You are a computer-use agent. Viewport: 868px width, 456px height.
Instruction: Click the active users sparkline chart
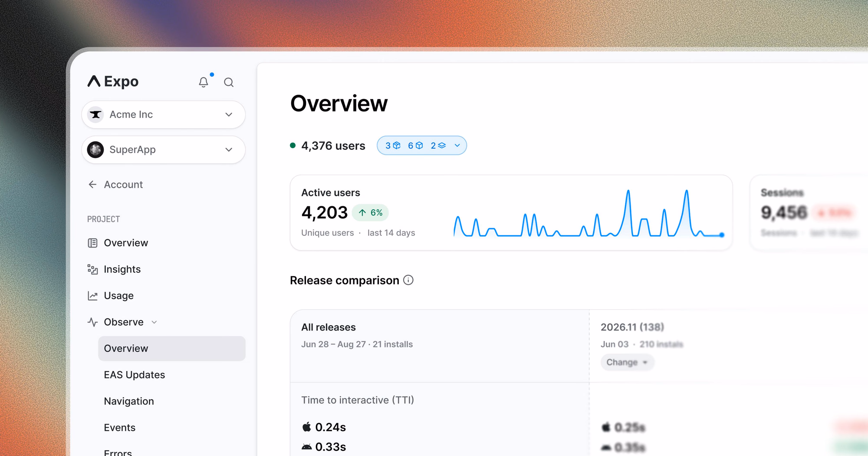coord(589,213)
